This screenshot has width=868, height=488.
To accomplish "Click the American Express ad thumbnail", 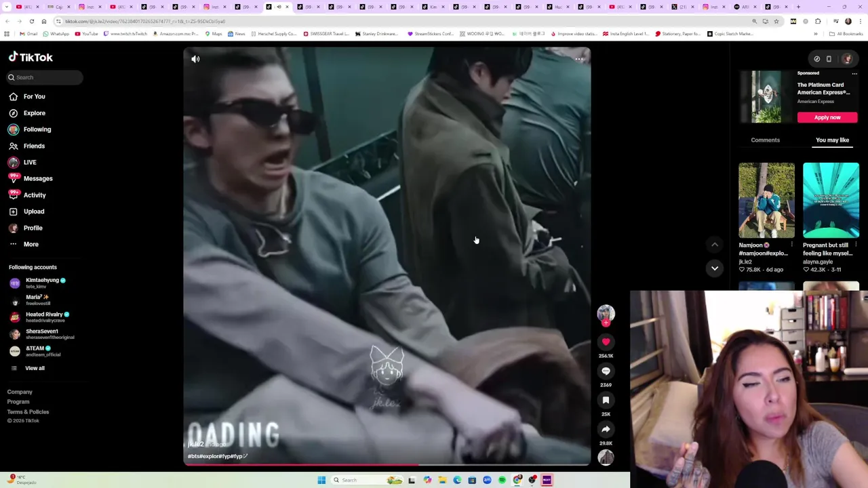I will [766, 97].
